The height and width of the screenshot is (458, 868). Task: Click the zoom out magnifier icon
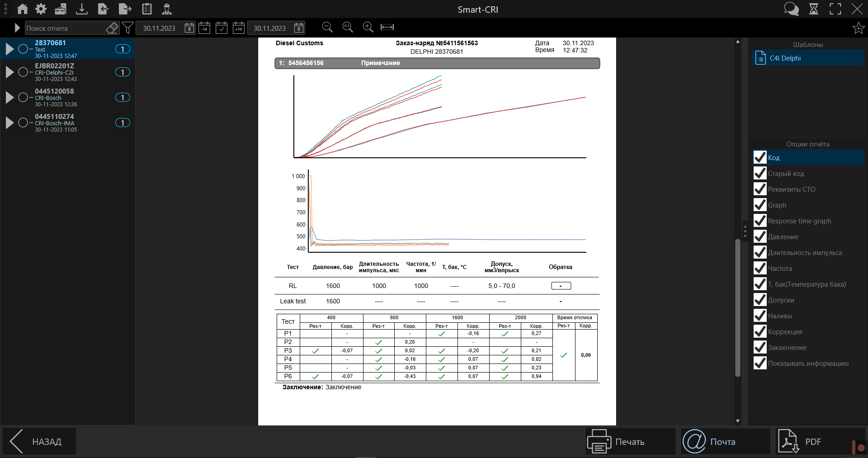(x=327, y=28)
